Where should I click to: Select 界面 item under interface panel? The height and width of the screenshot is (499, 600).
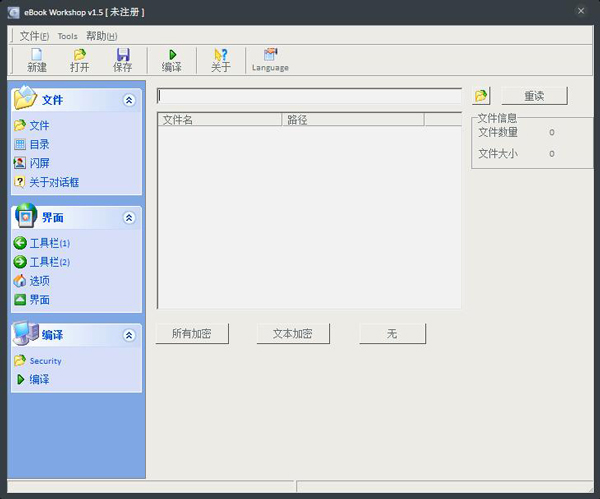point(32,300)
